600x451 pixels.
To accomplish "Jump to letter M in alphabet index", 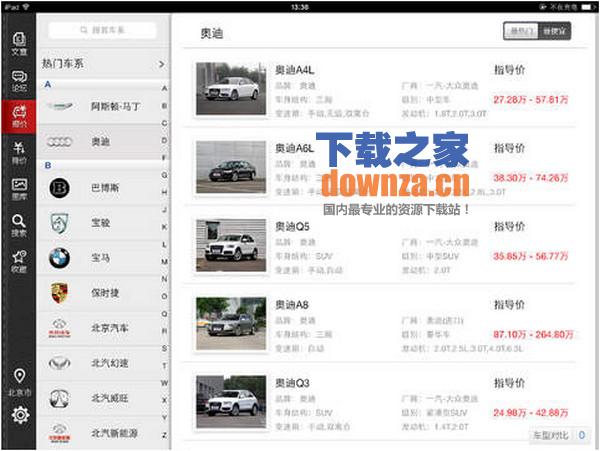I will (164, 262).
